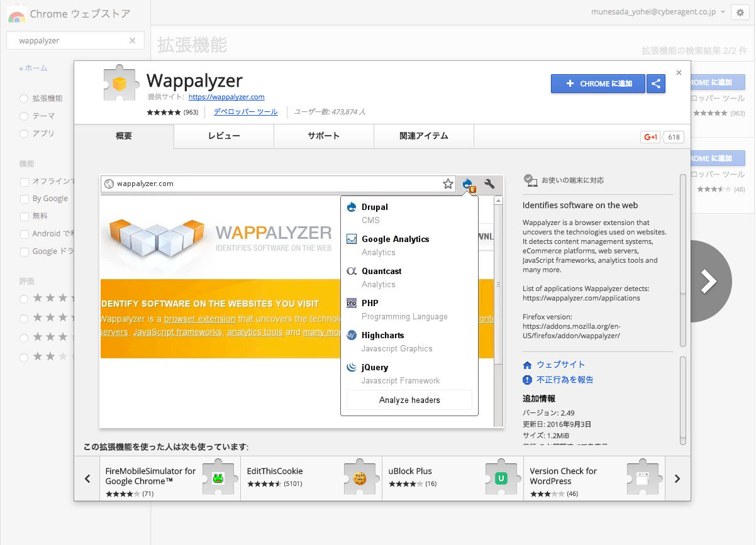The width and height of the screenshot is (756, 545).
Task: Click the compatible-with-device check icon
Action: tap(530, 180)
